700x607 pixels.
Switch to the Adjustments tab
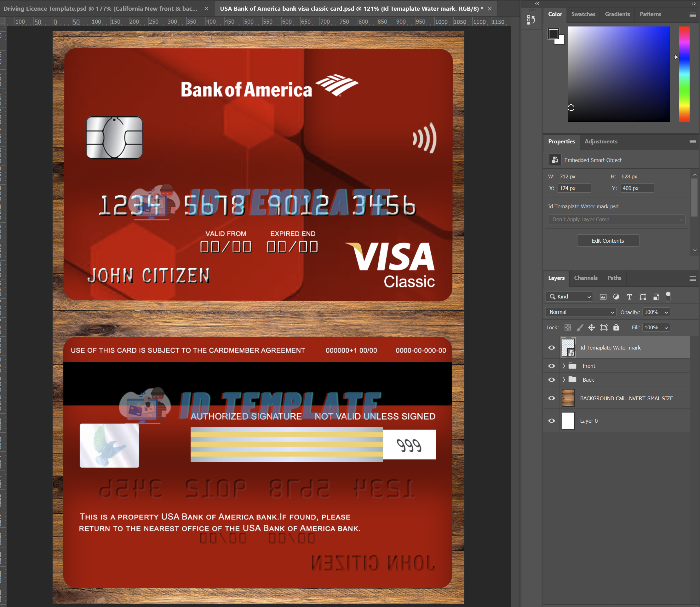click(601, 142)
